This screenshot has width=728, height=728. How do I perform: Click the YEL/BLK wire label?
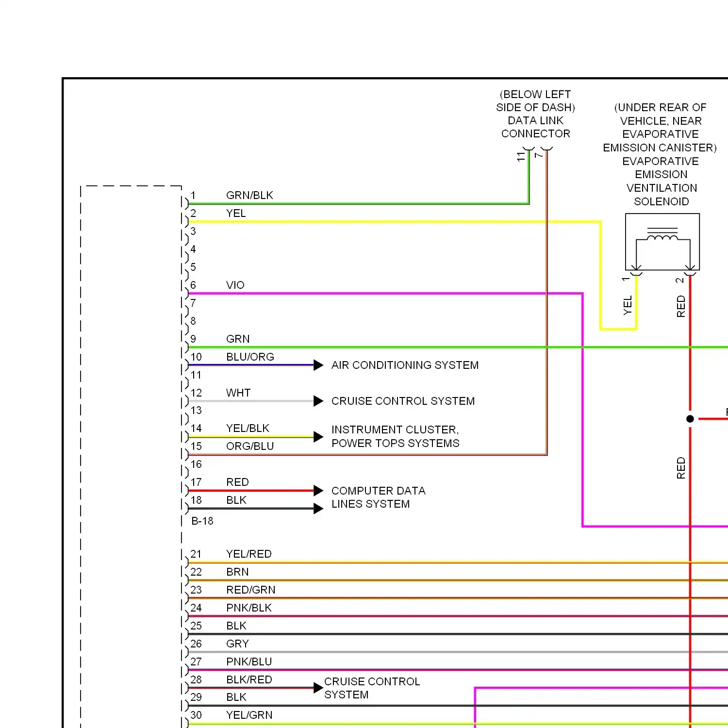(248, 428)
